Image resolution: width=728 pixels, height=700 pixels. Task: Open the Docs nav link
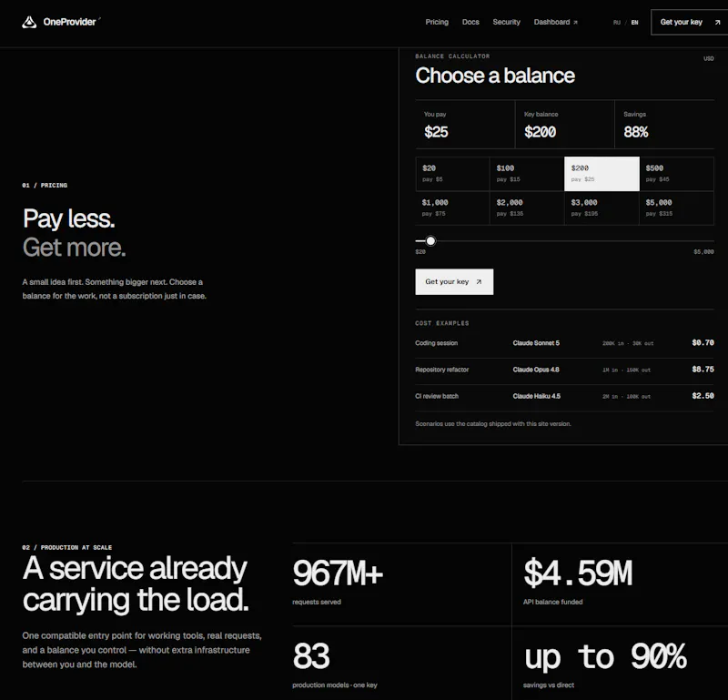click(x=470, y=22)
